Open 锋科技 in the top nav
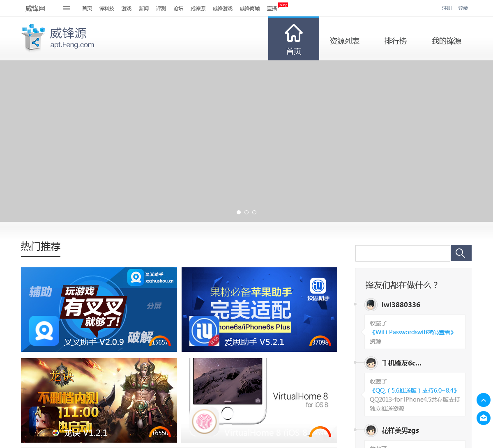 pos(107,8)
